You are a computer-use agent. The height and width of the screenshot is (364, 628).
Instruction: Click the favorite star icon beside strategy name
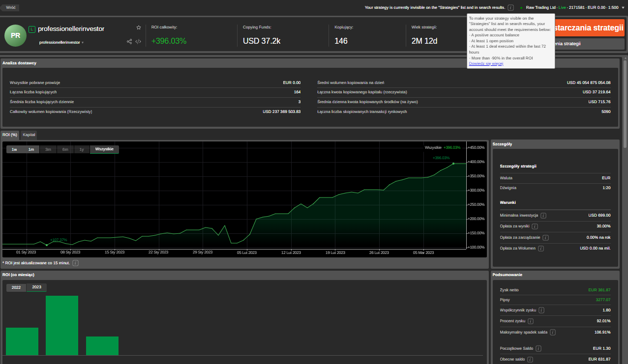click(x=139, y=28)
